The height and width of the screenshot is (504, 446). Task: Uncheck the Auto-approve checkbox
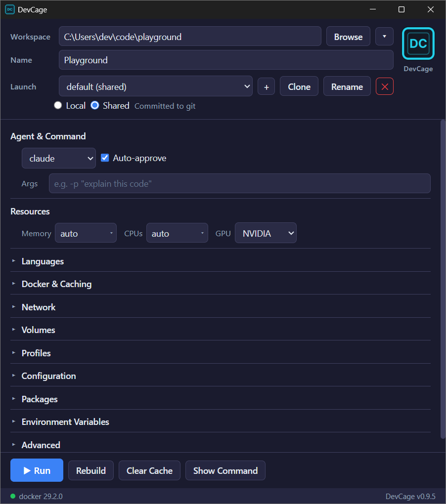click(105, 158)
